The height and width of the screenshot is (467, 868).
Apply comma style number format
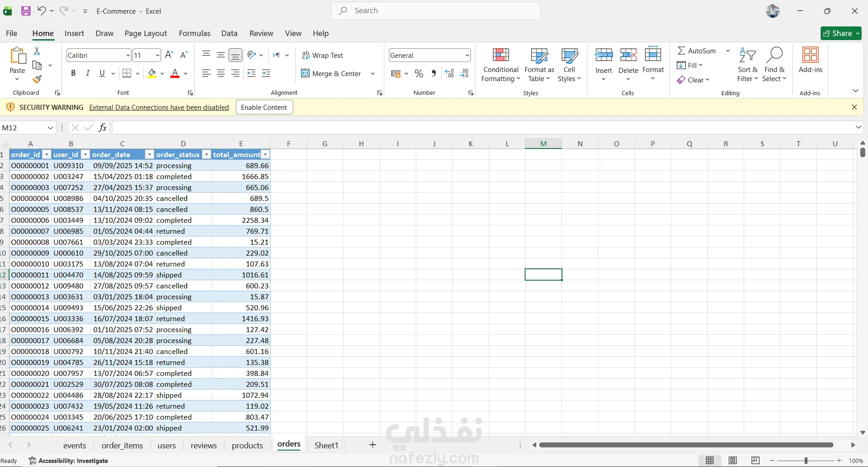[434, 73]
